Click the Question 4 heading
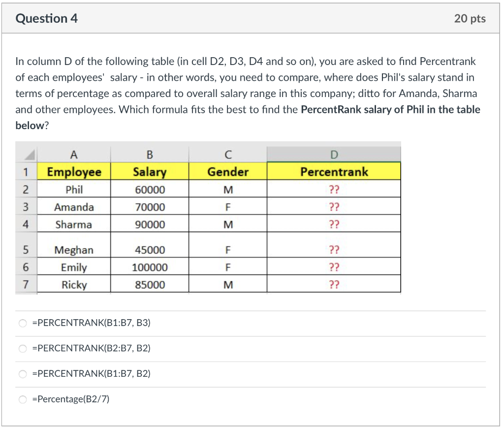This screenshot has width=504, height=429. pyautogui.click(x=47, y=18)
